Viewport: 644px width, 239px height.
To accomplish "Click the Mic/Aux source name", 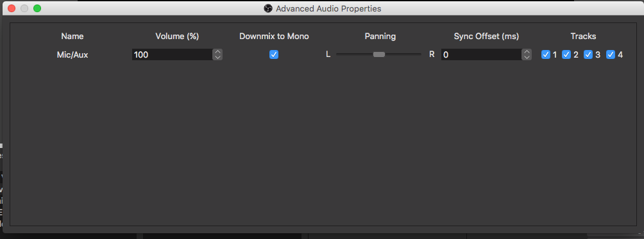I will point(72,54).
